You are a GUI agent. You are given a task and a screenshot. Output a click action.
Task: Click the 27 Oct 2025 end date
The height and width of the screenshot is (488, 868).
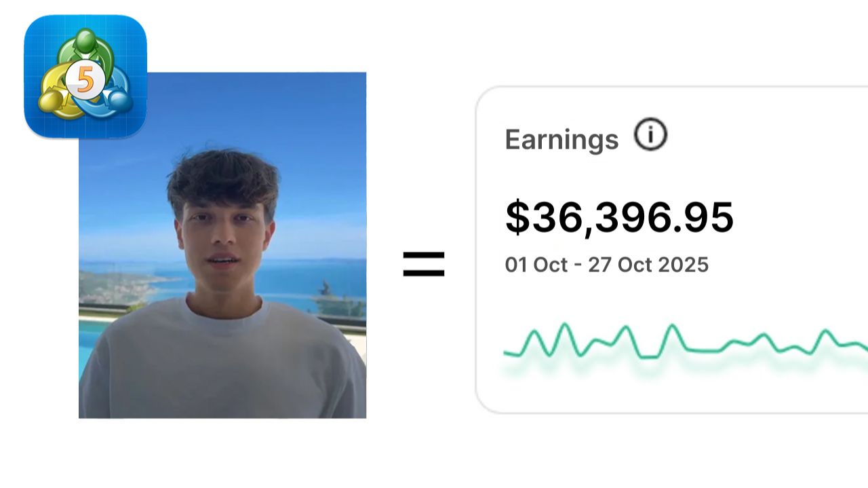(648, 264)
